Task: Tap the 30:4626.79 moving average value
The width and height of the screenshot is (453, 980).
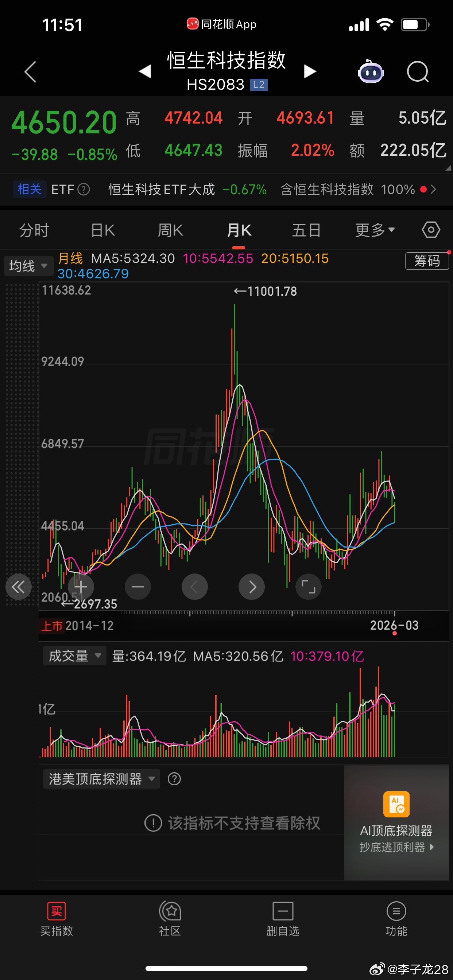Action: [x=93, y=273]
